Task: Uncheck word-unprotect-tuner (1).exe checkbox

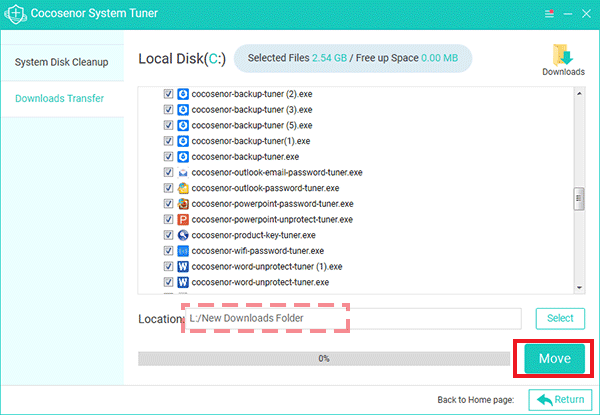Action: 168,267
